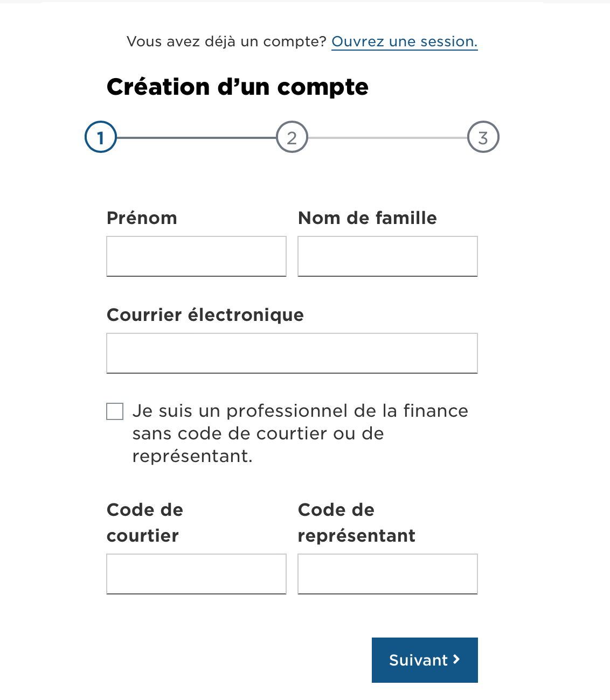Click the 'Je suis un professionnel' checkbox label
The width and height of the screenshot is (610, 700).
coord(300,433)
